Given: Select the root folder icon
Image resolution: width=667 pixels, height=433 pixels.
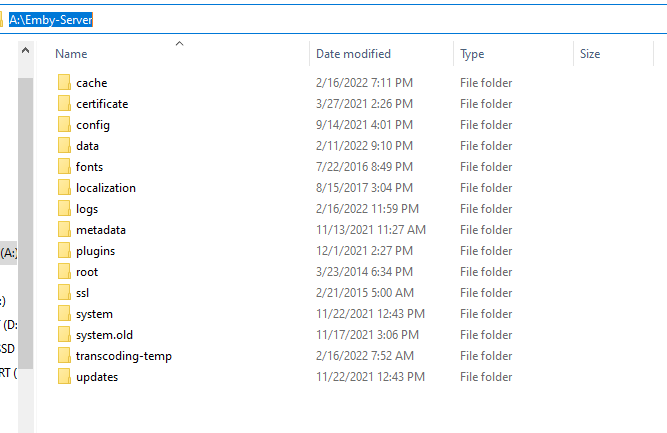Looking at the screenshot, I should (64, 271).
